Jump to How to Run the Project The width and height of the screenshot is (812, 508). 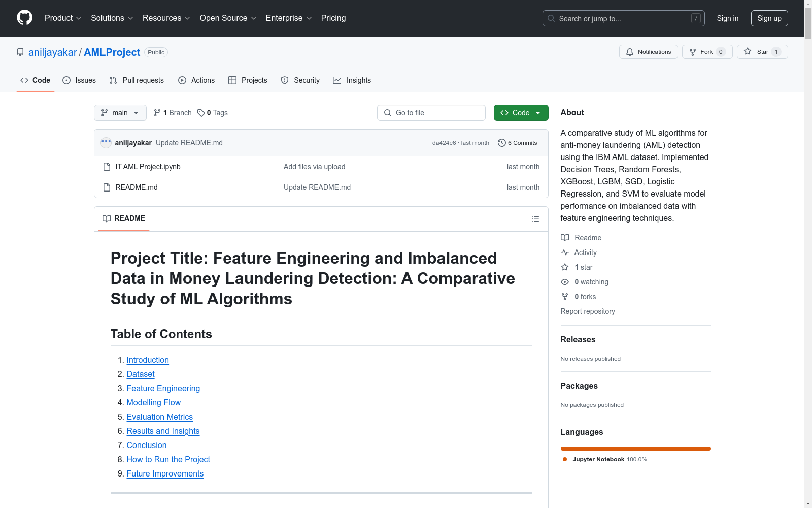168,459
